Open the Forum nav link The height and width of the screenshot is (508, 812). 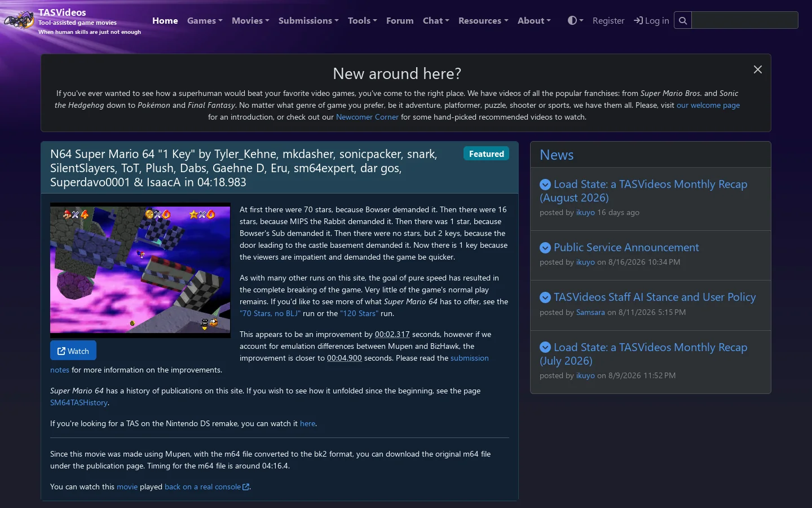click(400, 20)
